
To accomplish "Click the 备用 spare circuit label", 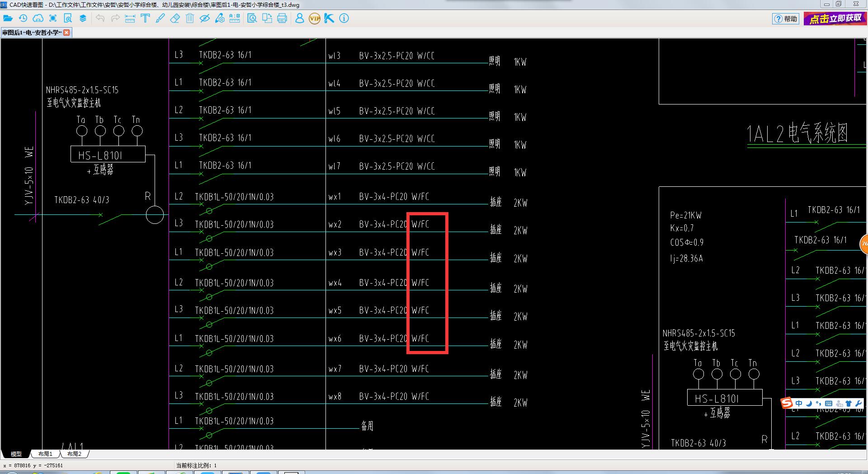I will point(367,426).
